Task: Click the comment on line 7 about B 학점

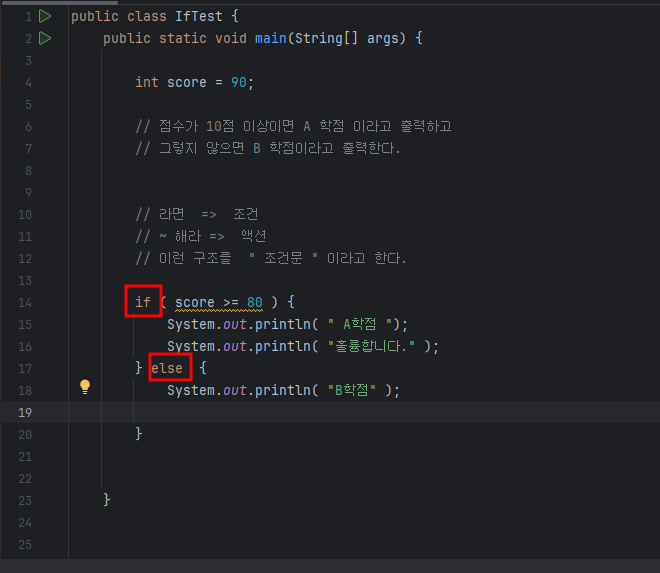Action: point(268,148)
